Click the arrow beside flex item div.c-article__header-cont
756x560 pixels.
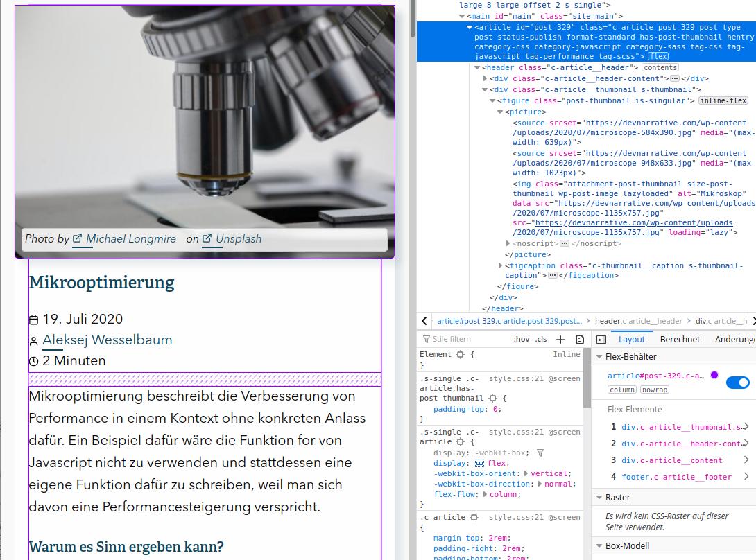coord(746,444)
